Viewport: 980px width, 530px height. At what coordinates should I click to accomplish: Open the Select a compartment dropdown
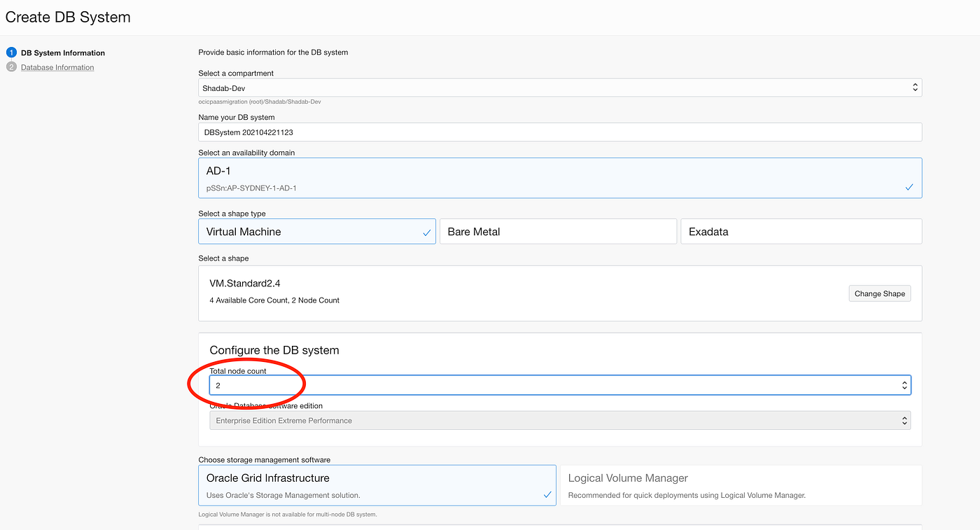(560, 88)
